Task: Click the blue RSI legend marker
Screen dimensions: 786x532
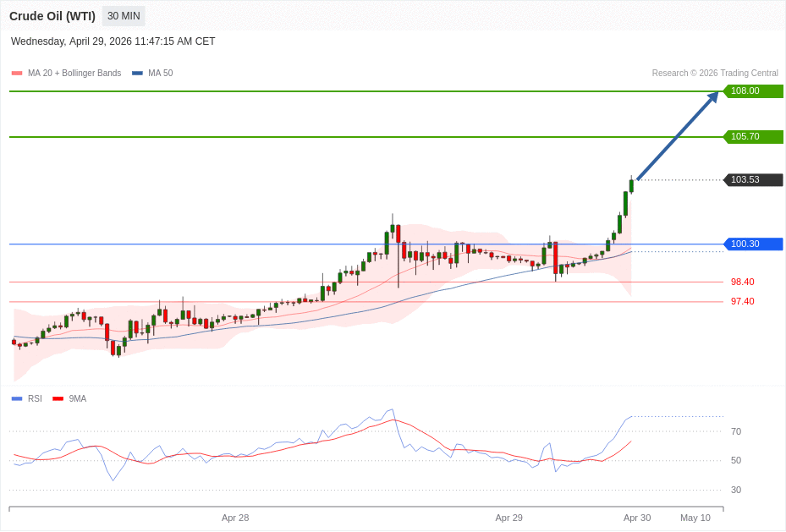Action: (x=17, y=398)
